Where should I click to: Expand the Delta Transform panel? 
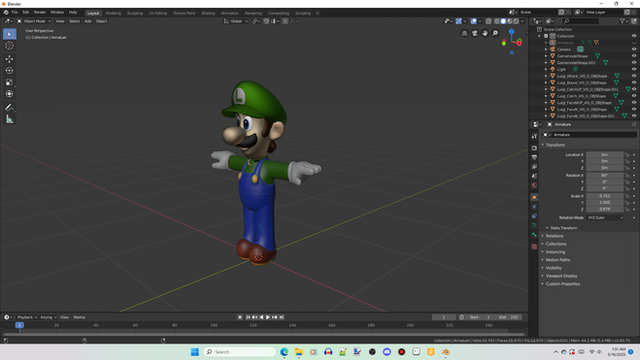563,228
